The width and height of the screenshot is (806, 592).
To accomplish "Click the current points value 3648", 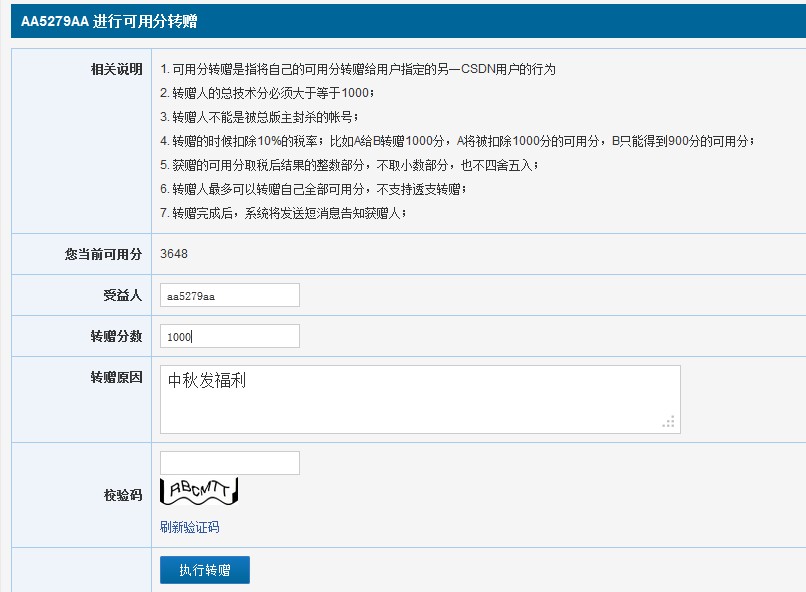I will 174,254.
